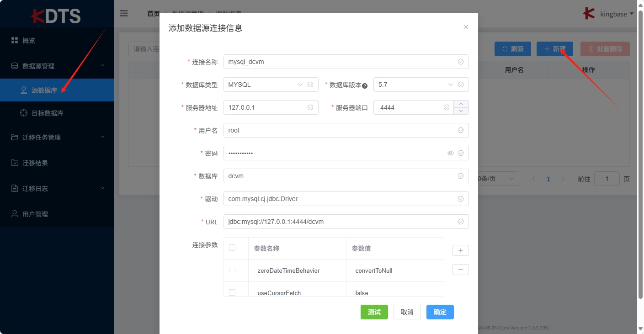Click the 取消 cancel button

[x=407, y=312]
